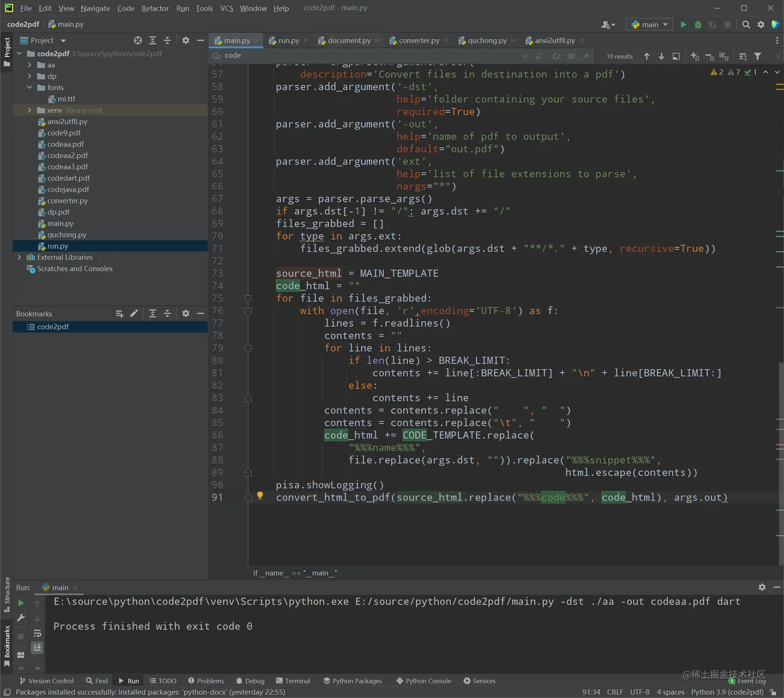This screenshot has width=784, height=698.
Task: Toggle whole Words (W) option in search bar
Action: click(571, 56)
